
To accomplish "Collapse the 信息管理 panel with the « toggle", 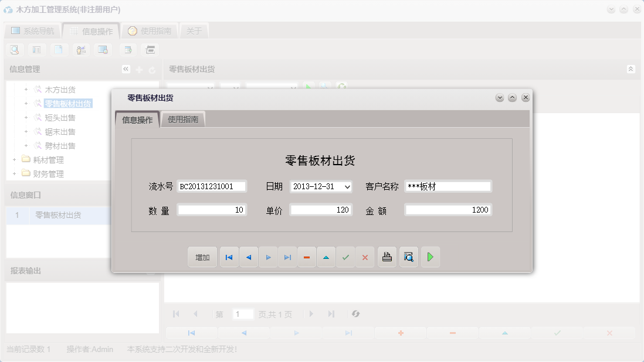I will (126, 69).
